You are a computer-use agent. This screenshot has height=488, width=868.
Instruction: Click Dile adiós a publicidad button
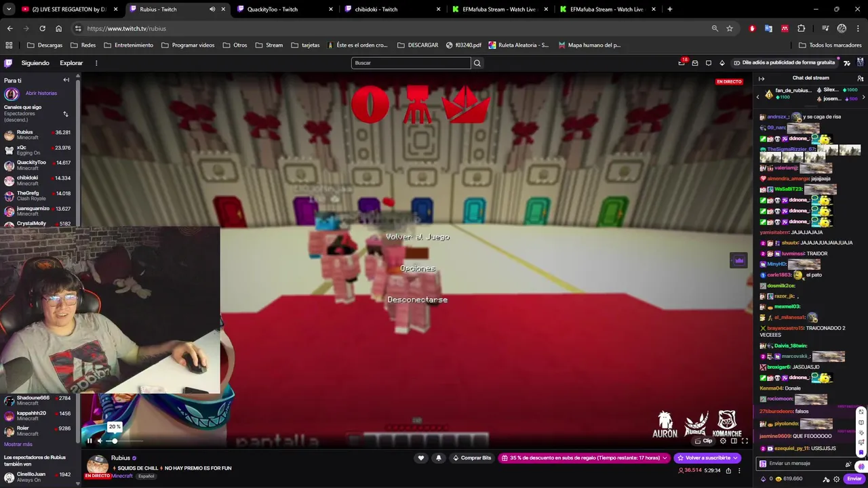tap(784, 62)
